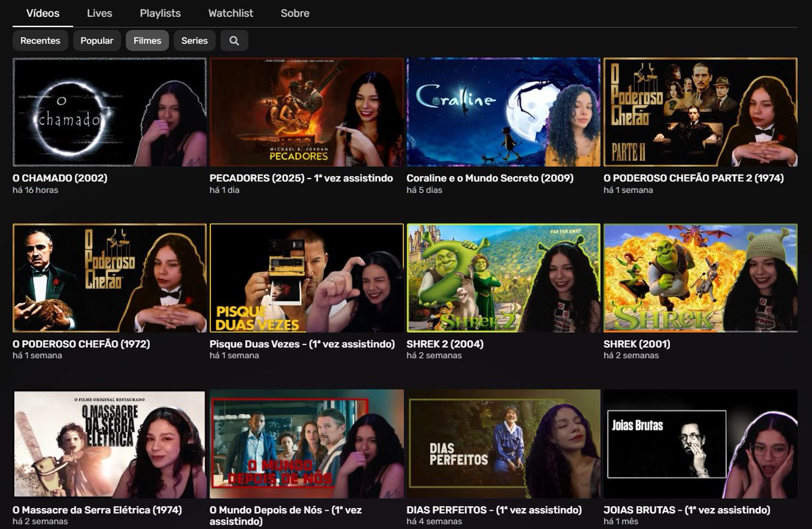
Task: Click the 'há 1 dia' timestamp
Action: pyautogui.click(x=225, y=190)
